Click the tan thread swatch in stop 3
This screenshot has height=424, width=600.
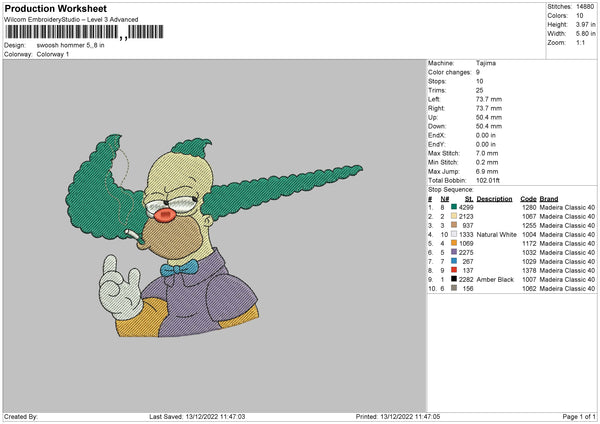pyautogui.click(x=454, y=225)
